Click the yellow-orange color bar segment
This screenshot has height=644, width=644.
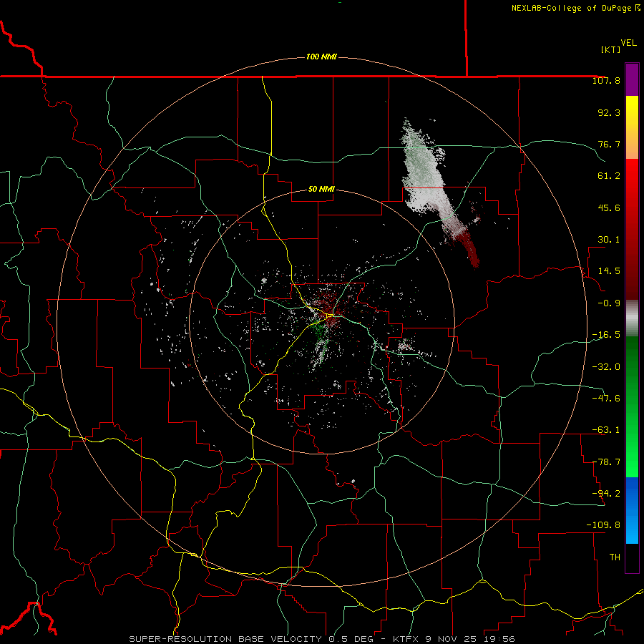click(x=632, y=127)
